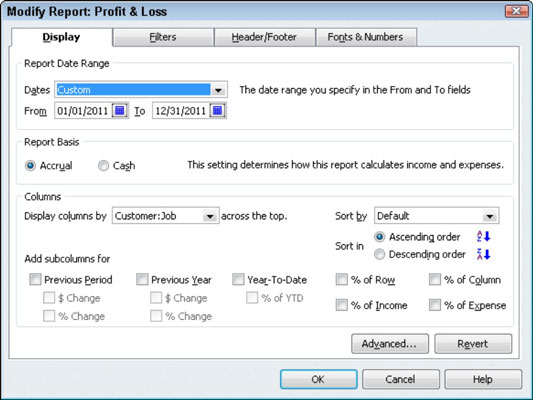Select the Cash report basis
The image size is (533, 400).
(x=103, y=166)
